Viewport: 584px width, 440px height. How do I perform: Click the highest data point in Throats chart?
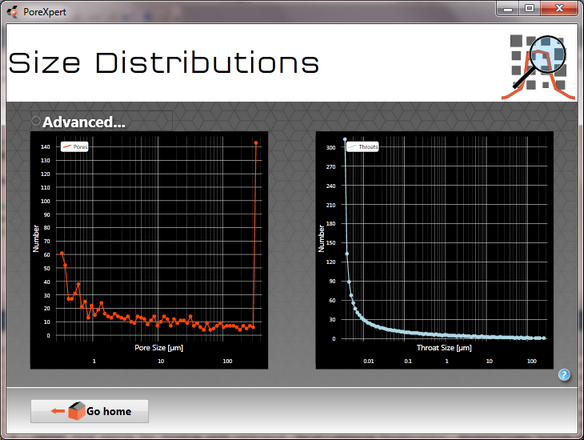click(x=345, y=140)
